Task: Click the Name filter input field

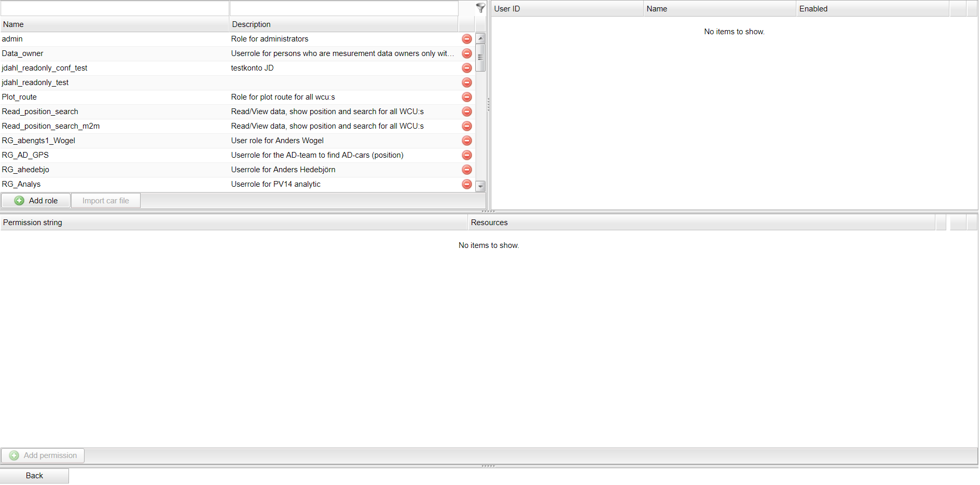Action: point(115,8)
